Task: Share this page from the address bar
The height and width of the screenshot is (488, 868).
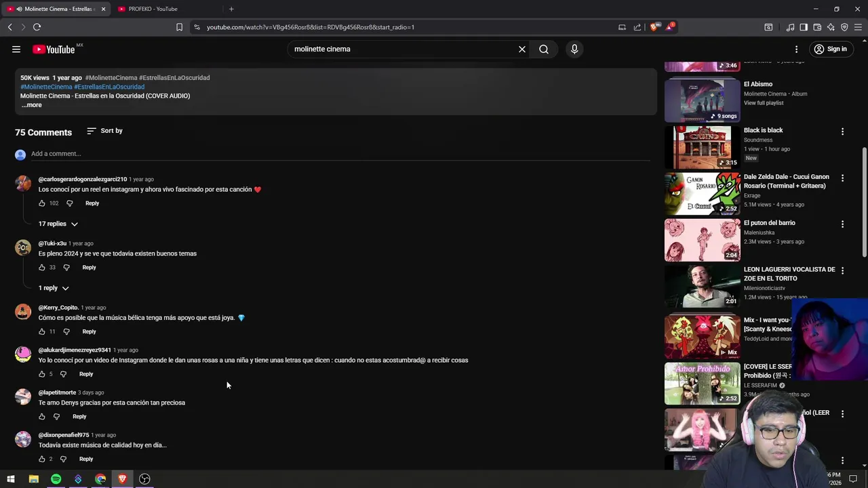Action: (x=637, y=27)
